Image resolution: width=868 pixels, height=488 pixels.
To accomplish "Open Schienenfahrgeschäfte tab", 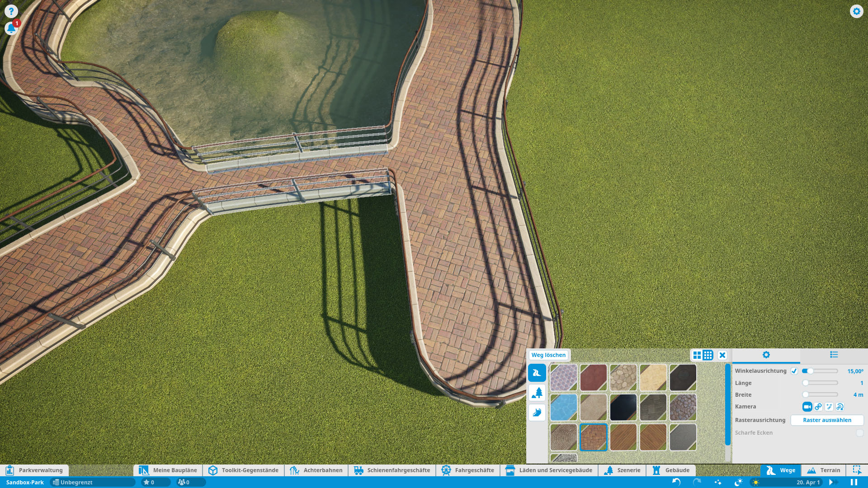I will [x=392, y=470].
